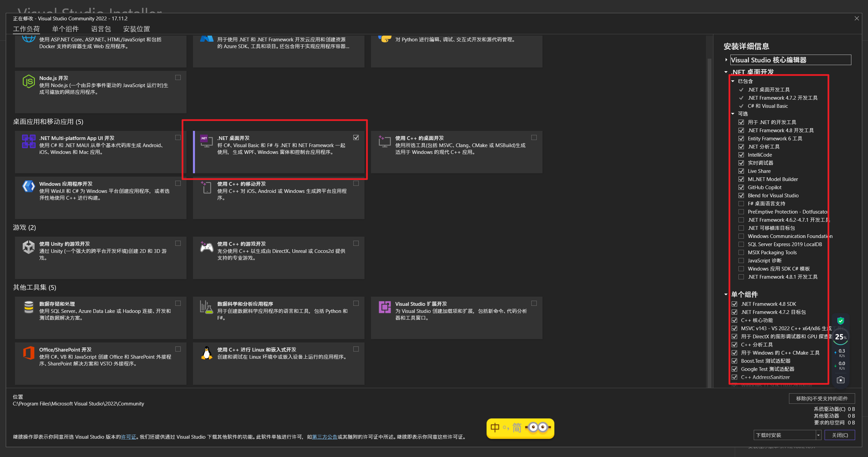Image resolution: width=868 pixels, height=457 pixels.
Task: Click the 移除不受支持的组件 button
Action: pyautogui.click(x=822, y=398)
